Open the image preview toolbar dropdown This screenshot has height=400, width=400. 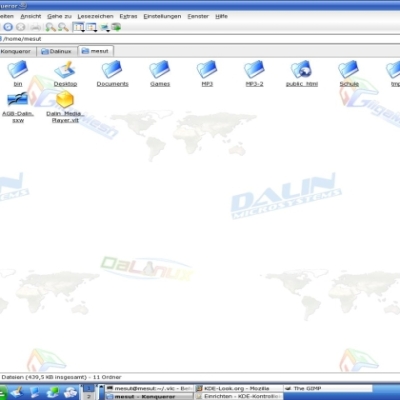[105, 27]
